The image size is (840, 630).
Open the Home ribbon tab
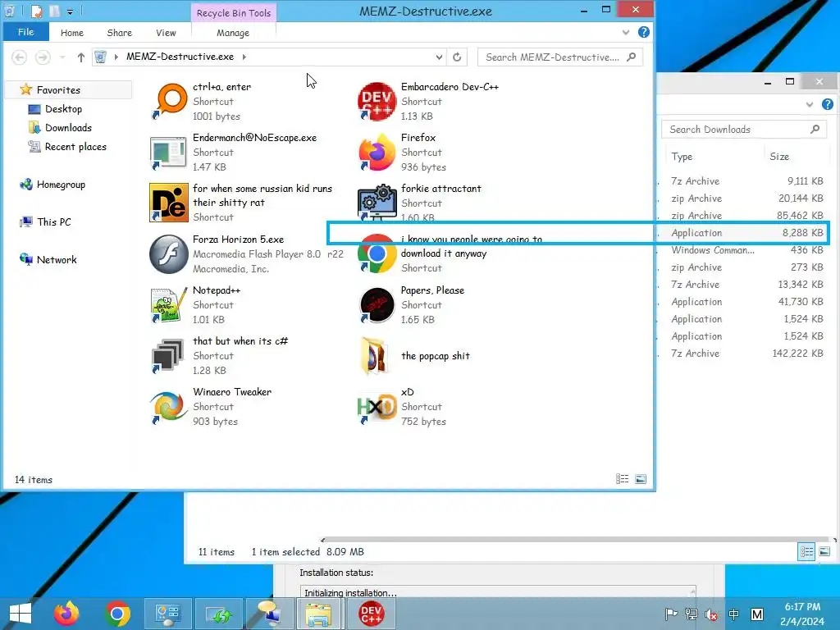[72, 33]
